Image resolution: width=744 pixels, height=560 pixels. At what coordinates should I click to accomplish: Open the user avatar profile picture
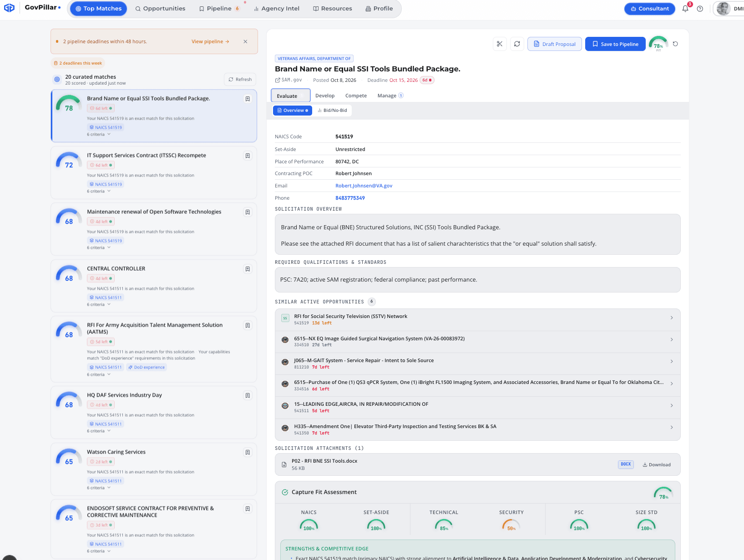[723, 9]
